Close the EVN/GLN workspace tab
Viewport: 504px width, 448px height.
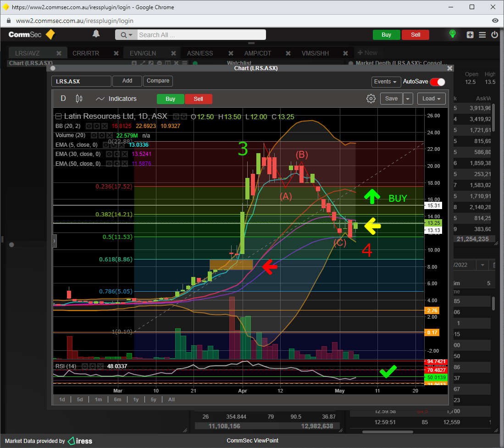[173, 53]
